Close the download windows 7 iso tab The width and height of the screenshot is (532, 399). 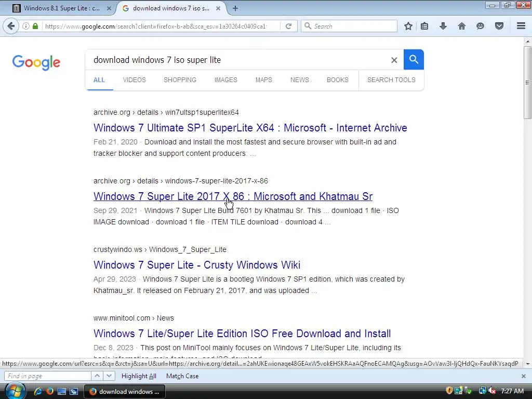click(218, 8)
